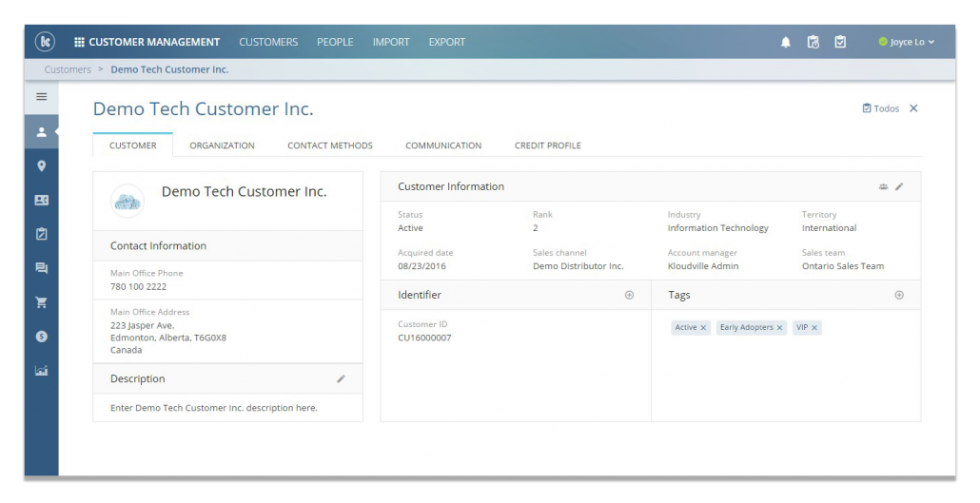Screen dimensions: 980x503
Task: Open the chart reports sidebar icon
Action: coord(41,371)
